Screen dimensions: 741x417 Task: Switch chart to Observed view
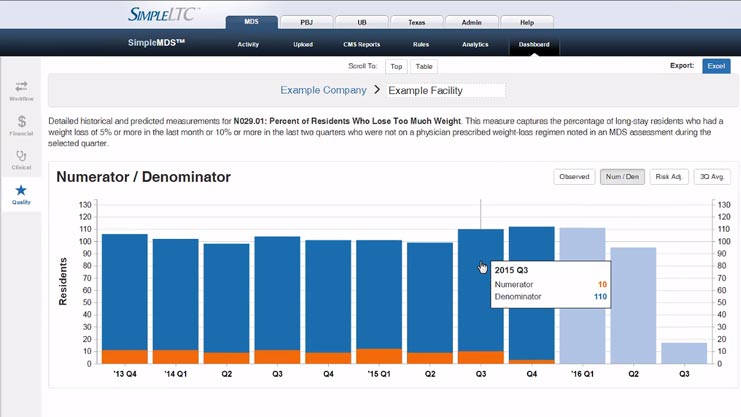574,177
